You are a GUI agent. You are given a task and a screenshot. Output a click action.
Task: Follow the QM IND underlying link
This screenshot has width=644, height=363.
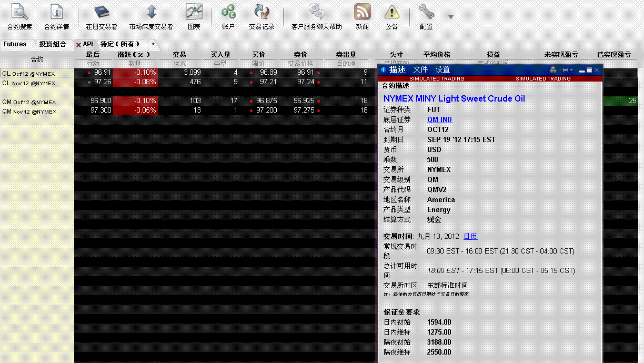439,119
